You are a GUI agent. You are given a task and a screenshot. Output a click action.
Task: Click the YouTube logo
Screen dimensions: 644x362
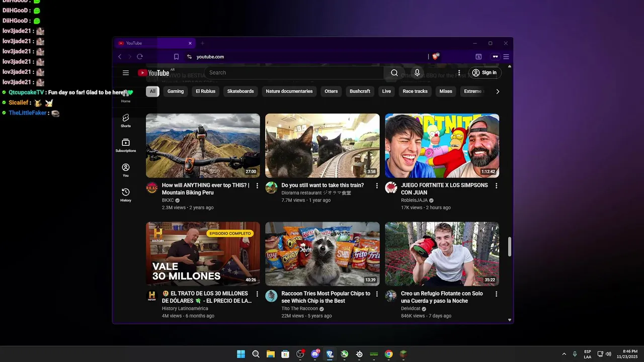pos(153,73)
